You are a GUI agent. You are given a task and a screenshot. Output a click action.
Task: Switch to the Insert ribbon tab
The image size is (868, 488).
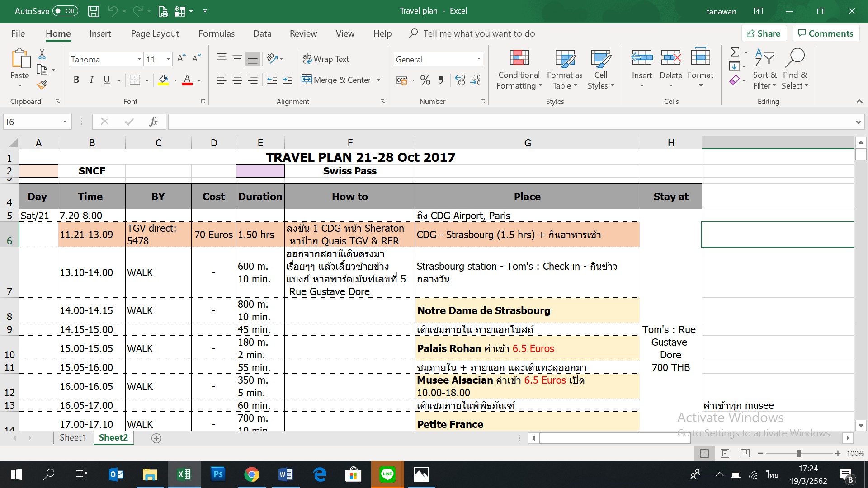(x=100, y=34)
